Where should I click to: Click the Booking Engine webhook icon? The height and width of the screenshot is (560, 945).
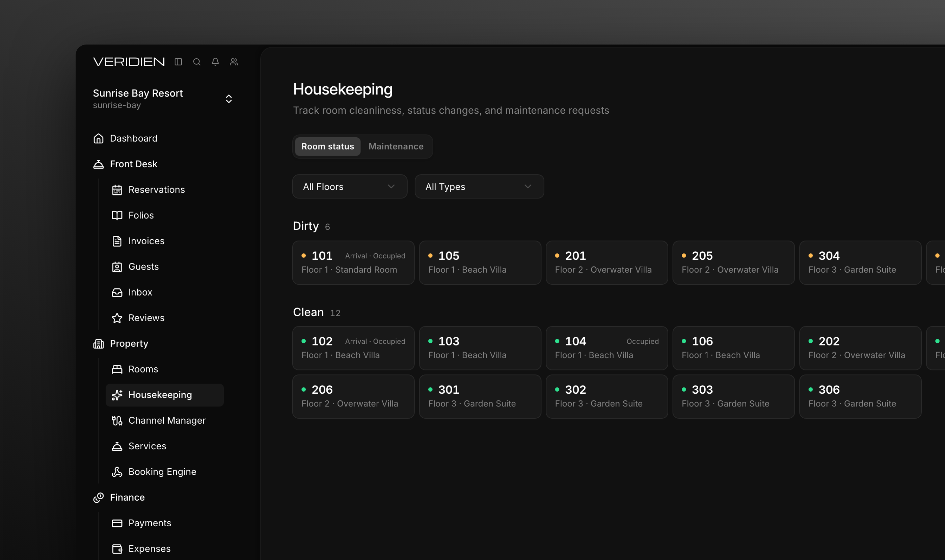point(117,472)
